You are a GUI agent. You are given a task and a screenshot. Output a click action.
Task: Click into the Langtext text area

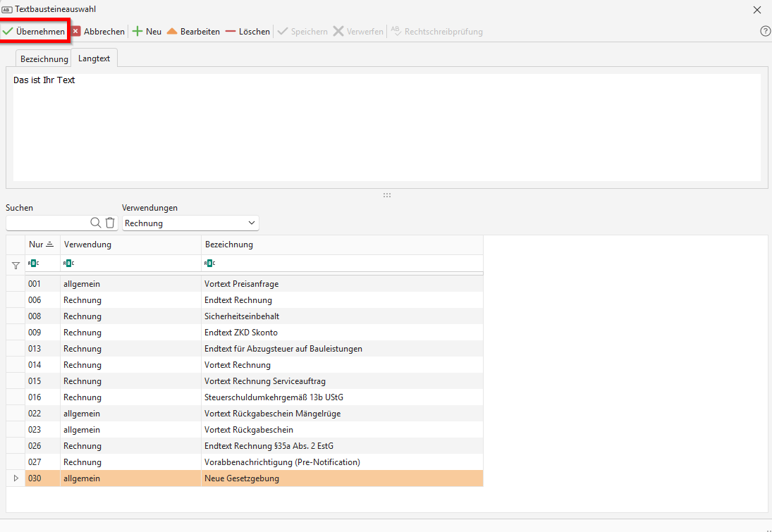pos(386,128)
